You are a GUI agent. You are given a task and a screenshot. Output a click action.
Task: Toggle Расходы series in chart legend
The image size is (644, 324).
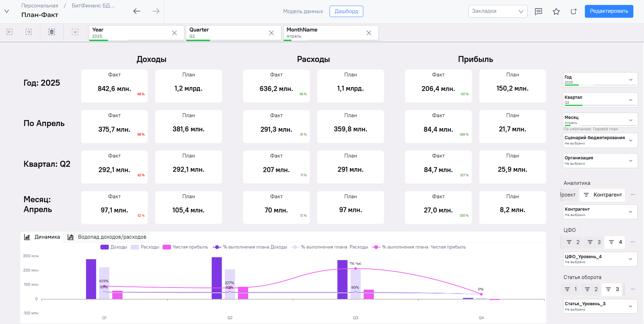coord(145,247)
